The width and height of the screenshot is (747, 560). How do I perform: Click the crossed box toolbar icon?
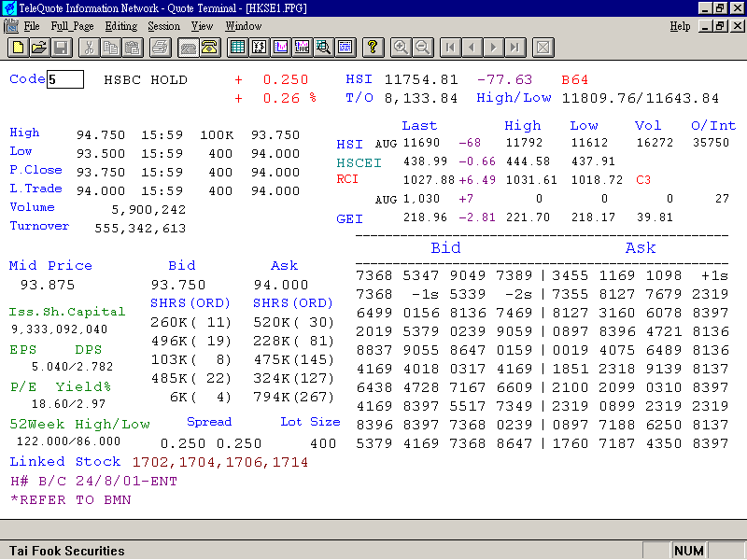click(x=543, y=48)
